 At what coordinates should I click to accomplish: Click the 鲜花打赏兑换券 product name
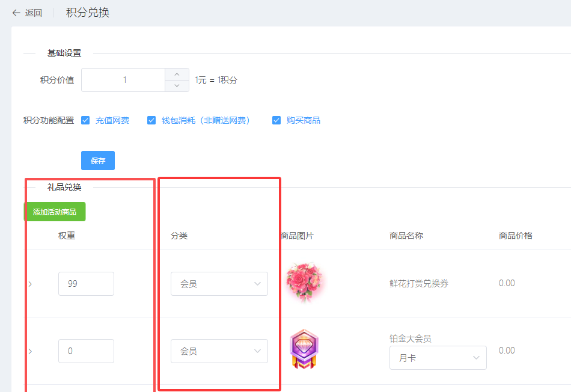pyautogui.click(x=419, y=283)
